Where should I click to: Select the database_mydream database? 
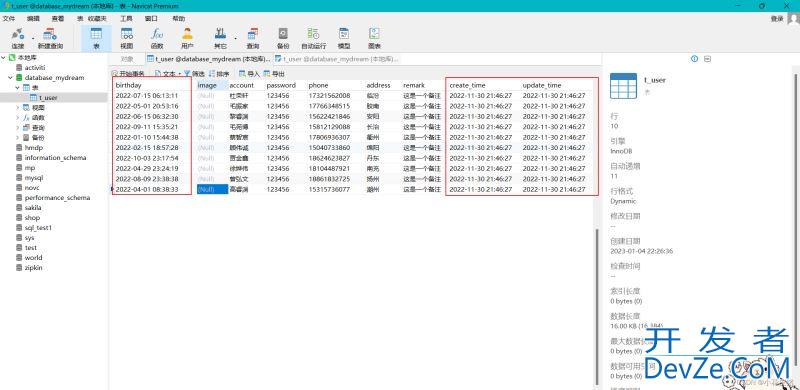tap(54, 78)
